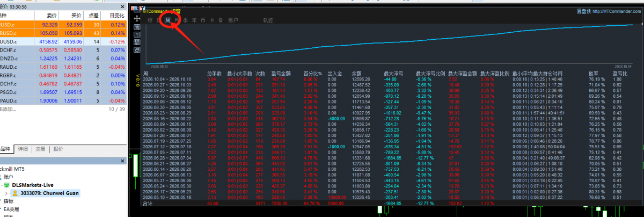The width and height of the screenshot is (644, 217).
Task: Select the 0.58575 bid price row
Action: pyautogui.click(x=62, y=50)
